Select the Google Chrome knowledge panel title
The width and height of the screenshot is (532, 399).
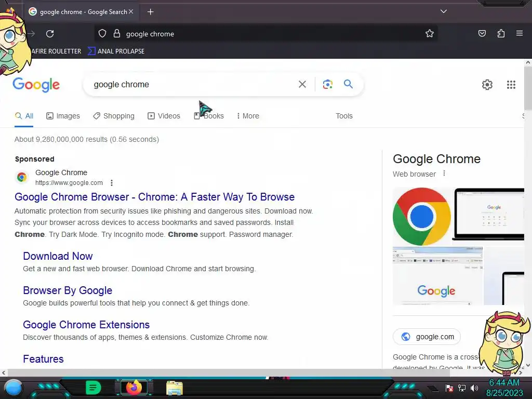point(436,159)
